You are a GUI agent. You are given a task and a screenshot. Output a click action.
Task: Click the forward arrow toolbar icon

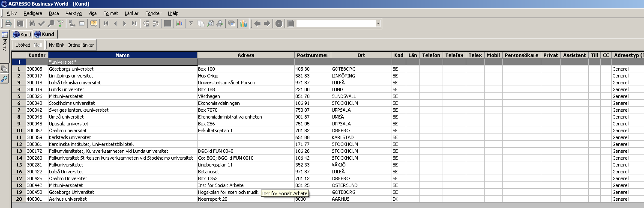267,23
